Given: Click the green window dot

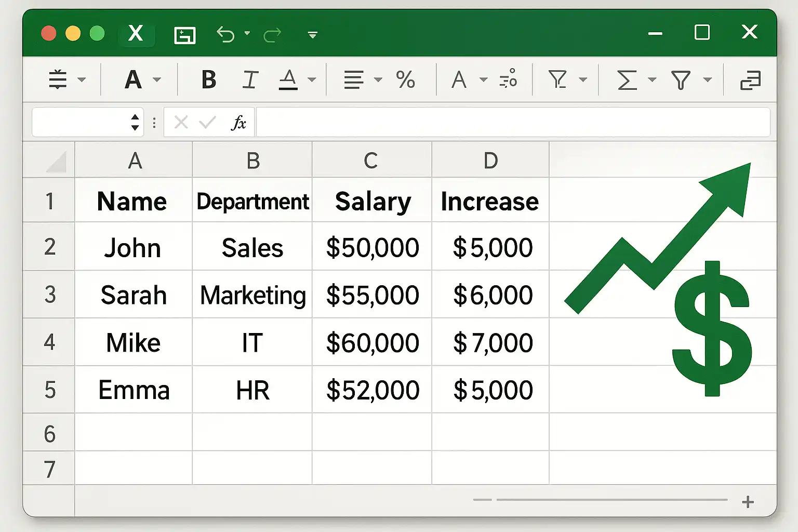Looking at the screenshot, I should pos(97,34).
